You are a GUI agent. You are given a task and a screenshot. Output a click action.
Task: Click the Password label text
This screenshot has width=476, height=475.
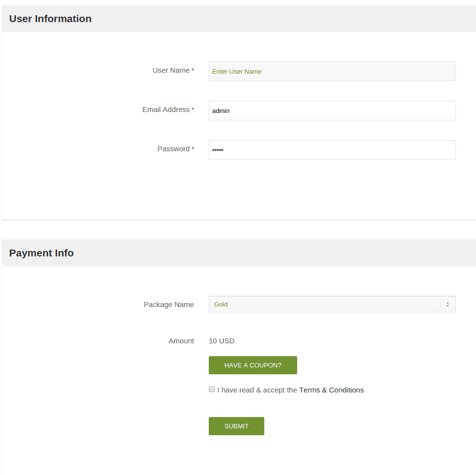click(x=173, y=149)
